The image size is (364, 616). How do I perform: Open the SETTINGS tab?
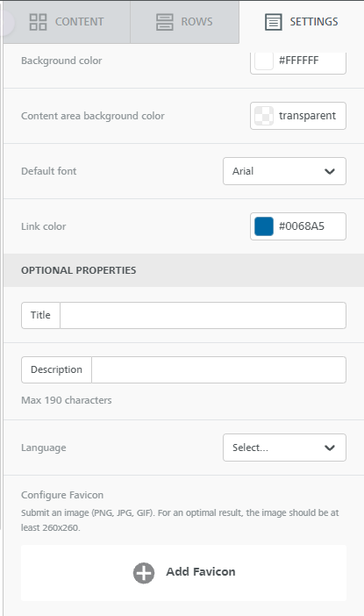click(302, 22)
